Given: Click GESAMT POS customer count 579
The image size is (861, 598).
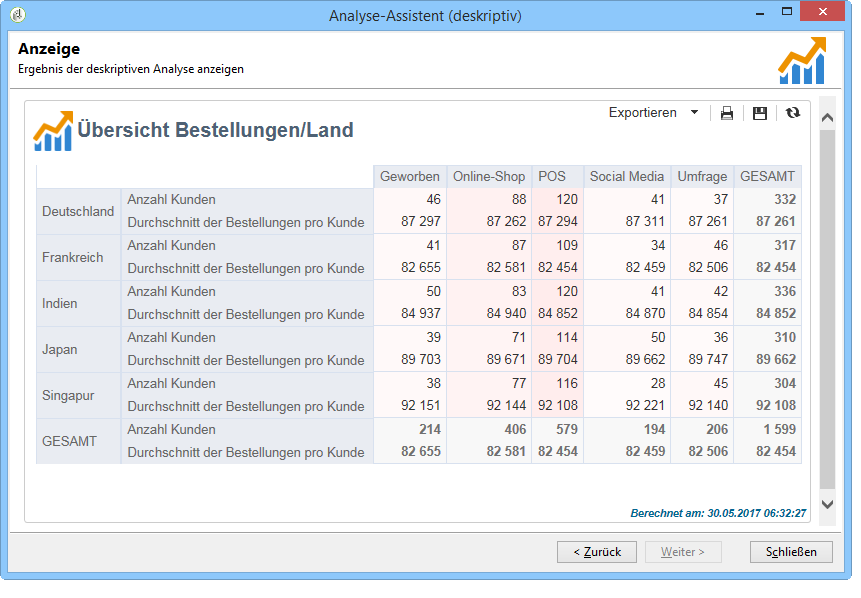Looking at the screenshot, I should click(x=567, y=429).
